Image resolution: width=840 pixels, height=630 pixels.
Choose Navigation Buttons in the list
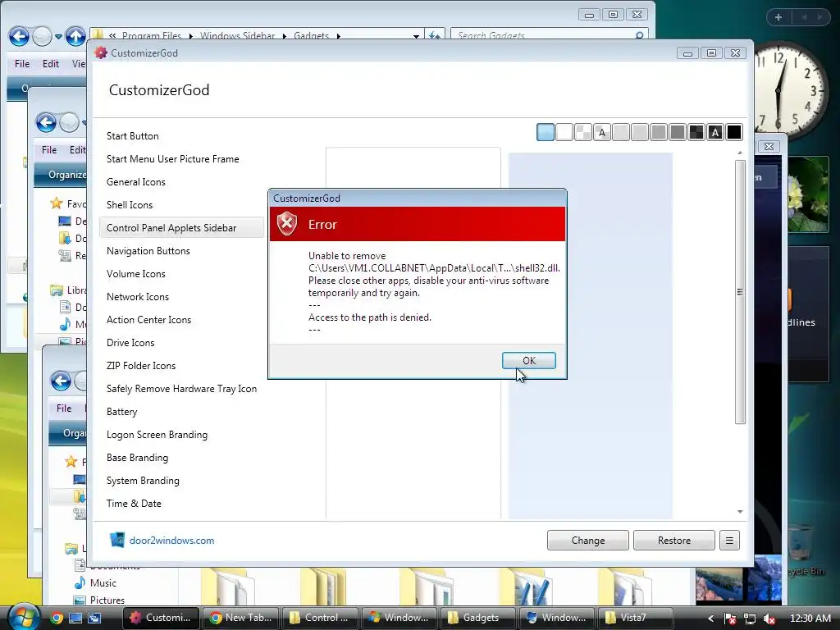click(148, 251)
